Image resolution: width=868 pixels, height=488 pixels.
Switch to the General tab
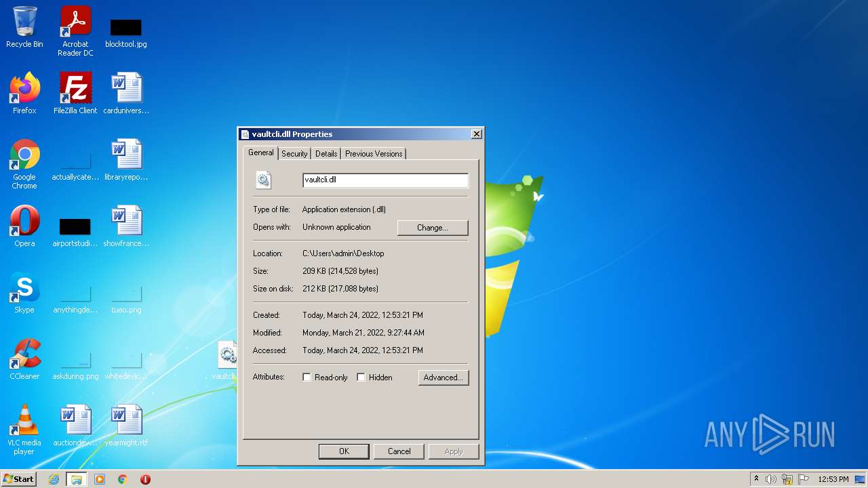(261, 153)
